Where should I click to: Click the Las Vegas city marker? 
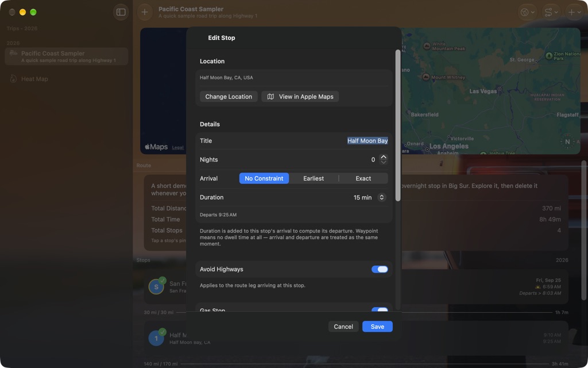point(500,90)
